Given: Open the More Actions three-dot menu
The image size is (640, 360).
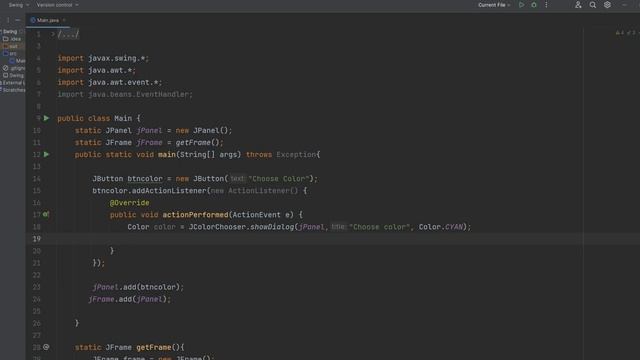Looking at the screenshot, I should (x=546, y=5).
